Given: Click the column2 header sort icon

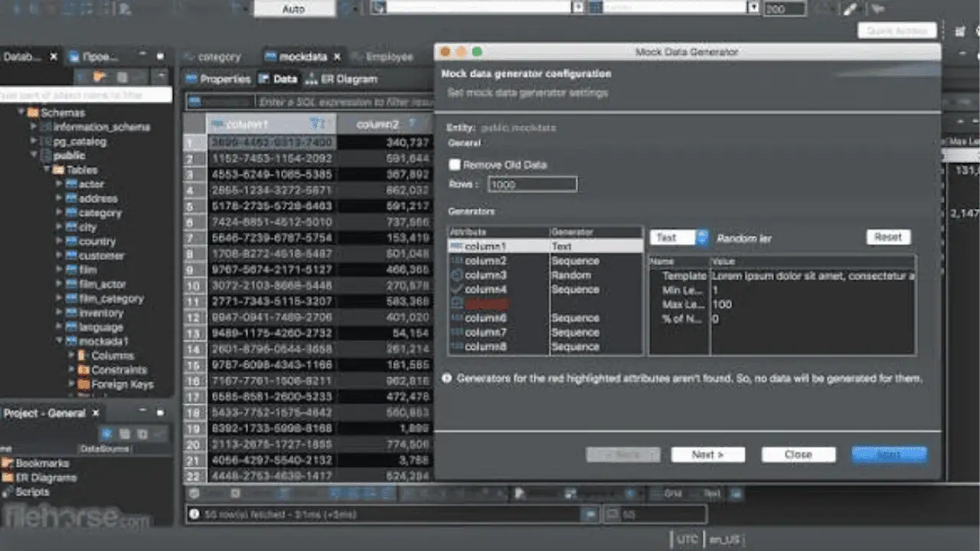Looking at the screenshot, I should [412, 123].
